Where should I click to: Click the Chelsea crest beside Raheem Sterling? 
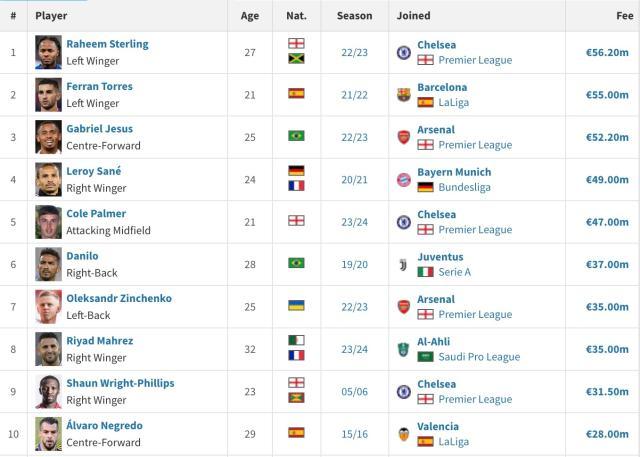(x=403, y=52)
